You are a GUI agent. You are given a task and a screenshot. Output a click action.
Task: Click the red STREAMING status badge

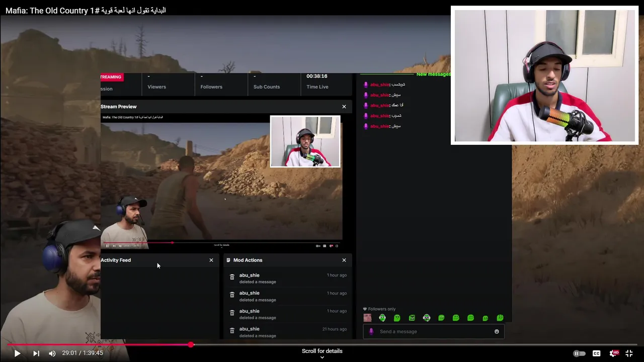111,77
